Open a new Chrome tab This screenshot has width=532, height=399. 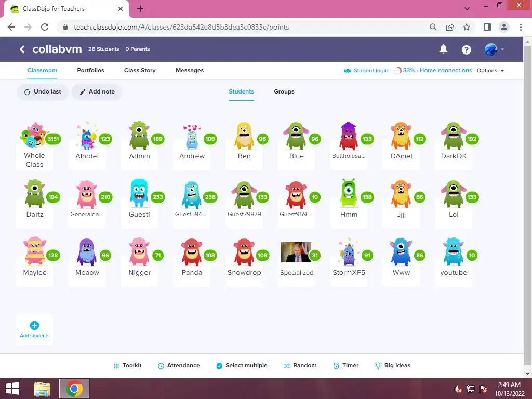pos(140,9)
